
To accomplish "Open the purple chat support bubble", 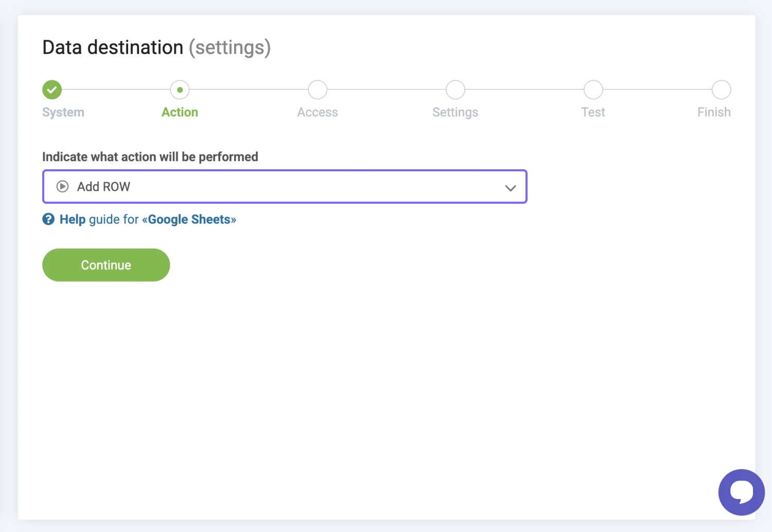I will pos(741,492).
